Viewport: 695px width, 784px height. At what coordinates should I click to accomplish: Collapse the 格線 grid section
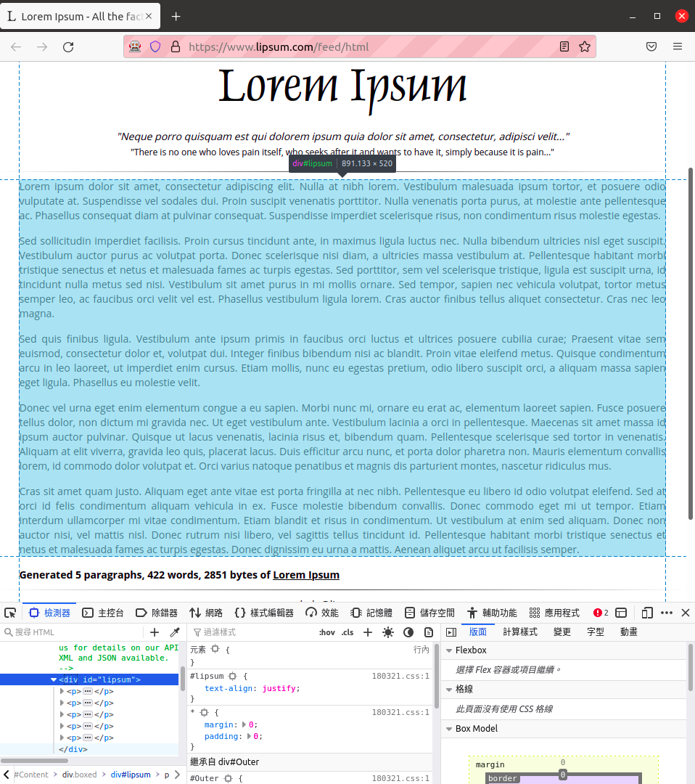(x=449, y=690)
